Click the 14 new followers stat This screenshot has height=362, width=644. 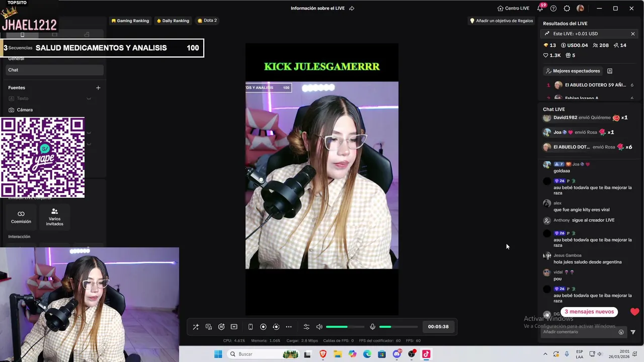620,45
